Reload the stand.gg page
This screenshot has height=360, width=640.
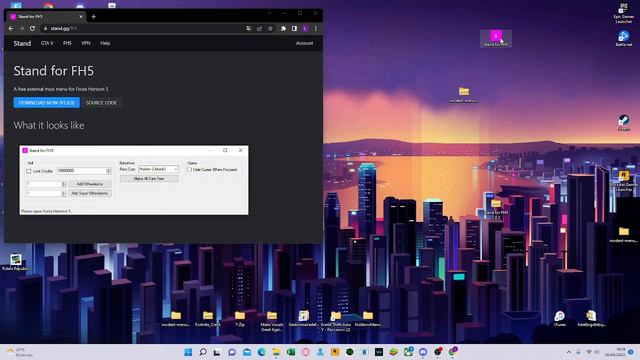point(32,29)
